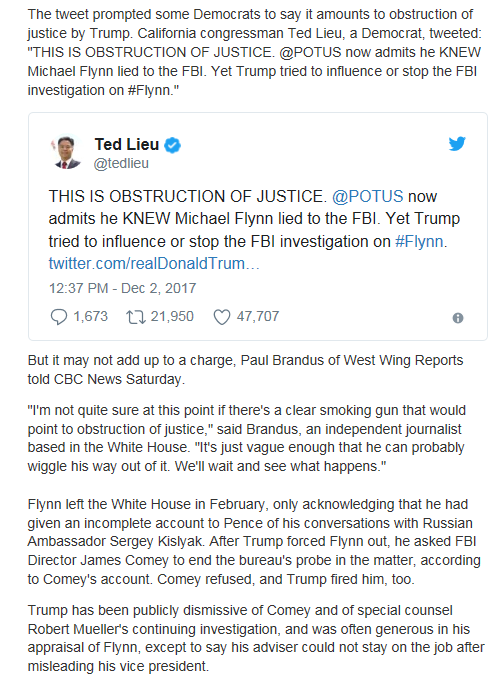Viewport: 502px width, 683px height.
Task: Click the 1,673 replies count
Action: point(90,316)
